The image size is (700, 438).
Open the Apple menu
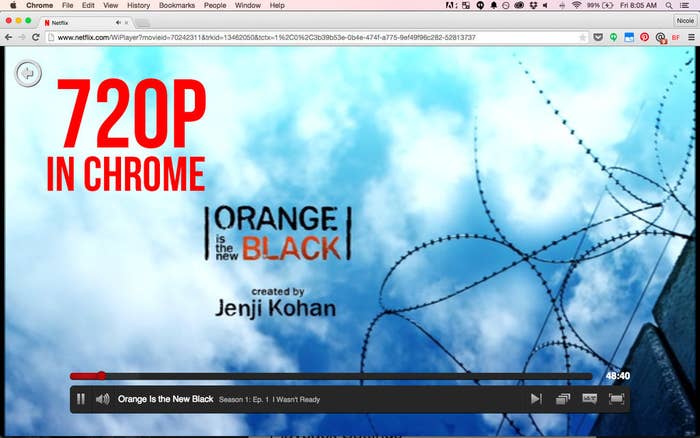[13, 5]
